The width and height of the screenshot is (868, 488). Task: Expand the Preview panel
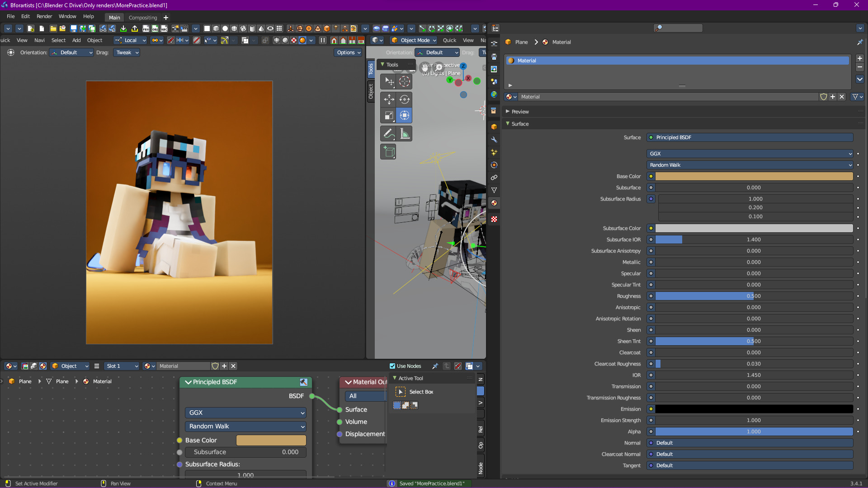[520, 112]
